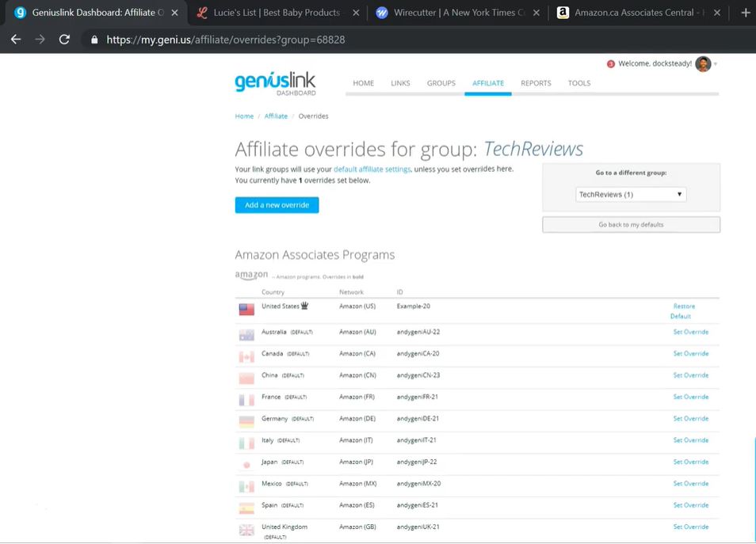Open the TechReviews (1) group dropdown
The height and width of the screenshot is (544, 756).
631,195
